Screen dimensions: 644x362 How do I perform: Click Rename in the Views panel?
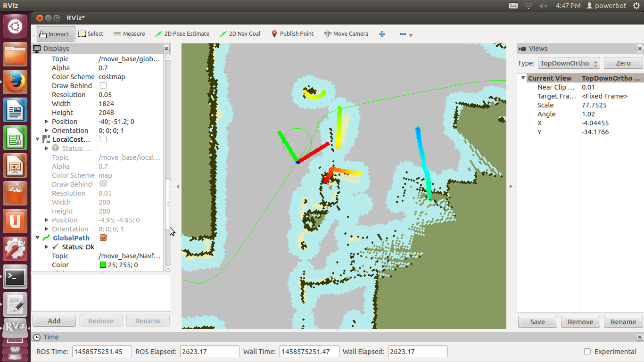(623, 322)
